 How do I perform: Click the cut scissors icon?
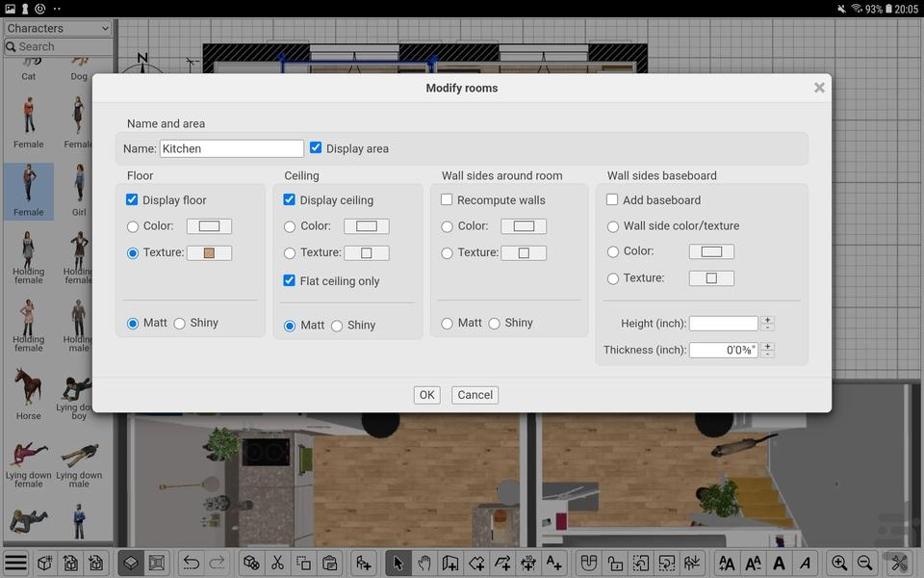pos(277,563)
